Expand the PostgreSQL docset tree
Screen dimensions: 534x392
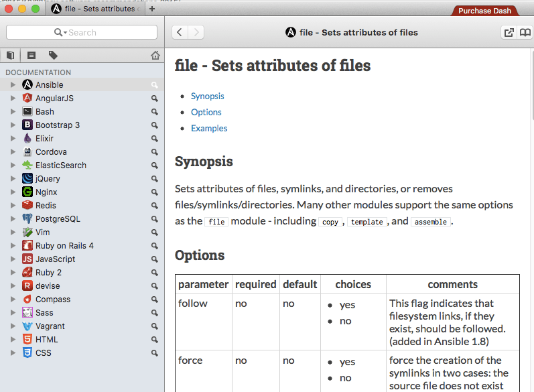click(13, 219)
